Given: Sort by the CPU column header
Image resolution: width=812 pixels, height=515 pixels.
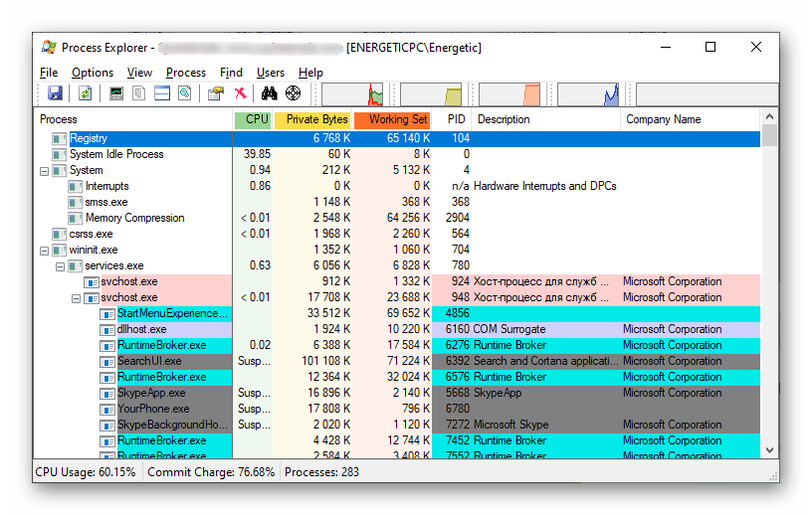Looking at the screenshot, I should (253, 119).
